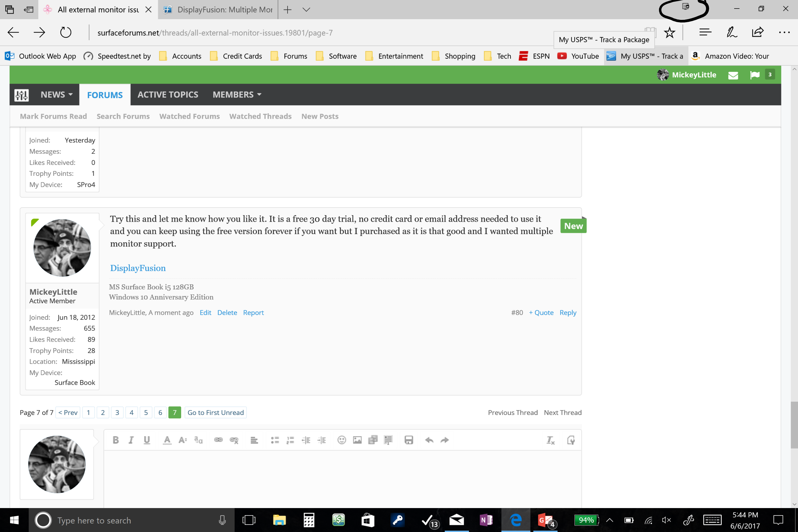Open the Watched Forums menu item

[x=189, y=116]
